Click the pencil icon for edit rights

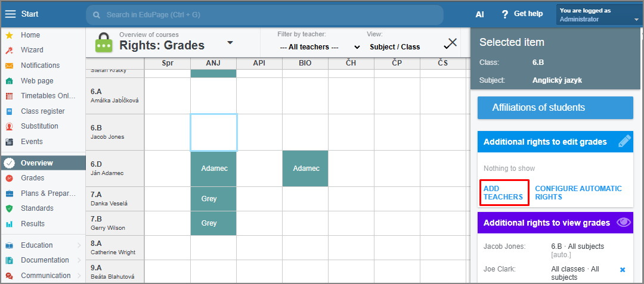tap(624, 142)
